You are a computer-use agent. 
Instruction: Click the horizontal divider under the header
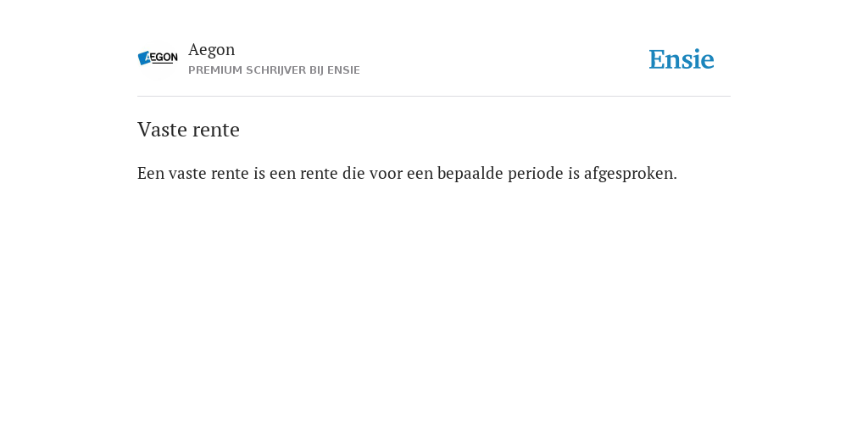434,97
